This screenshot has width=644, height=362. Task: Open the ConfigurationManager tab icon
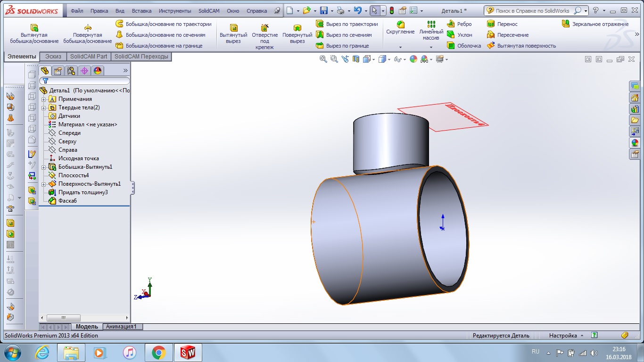(71, 71)
